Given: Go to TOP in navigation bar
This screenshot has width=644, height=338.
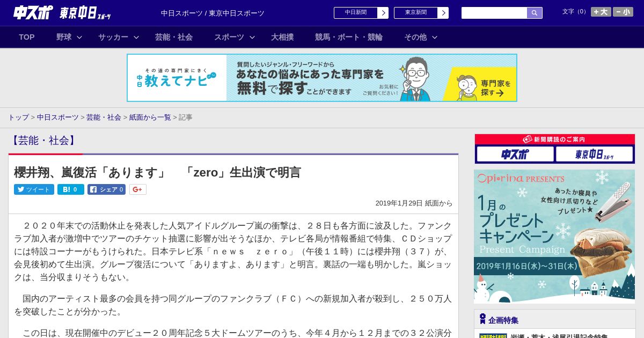Looking at the screenshot, I should point(27,37).
